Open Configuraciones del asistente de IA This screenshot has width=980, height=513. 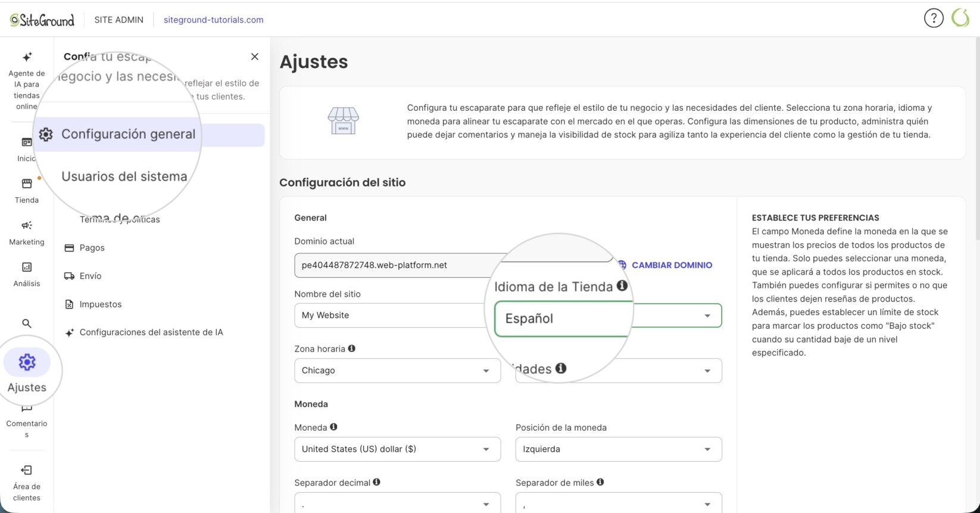pyautogui.click(x=151, y=332)
